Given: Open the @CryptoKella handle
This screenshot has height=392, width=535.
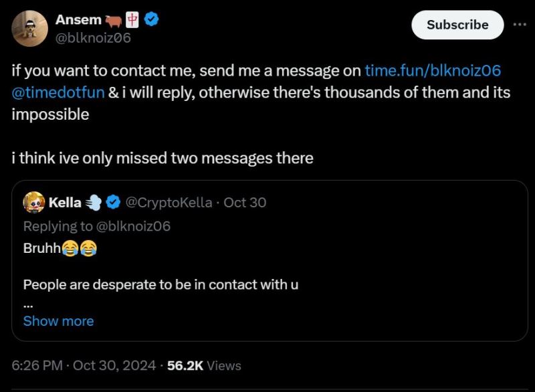Looking at the screenshot, I should (169, 203).
